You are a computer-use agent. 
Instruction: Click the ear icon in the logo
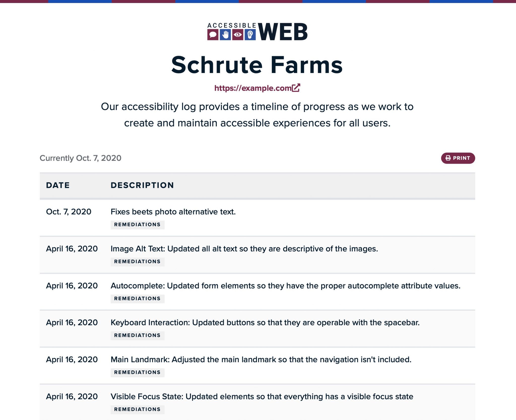click(250, 34)
